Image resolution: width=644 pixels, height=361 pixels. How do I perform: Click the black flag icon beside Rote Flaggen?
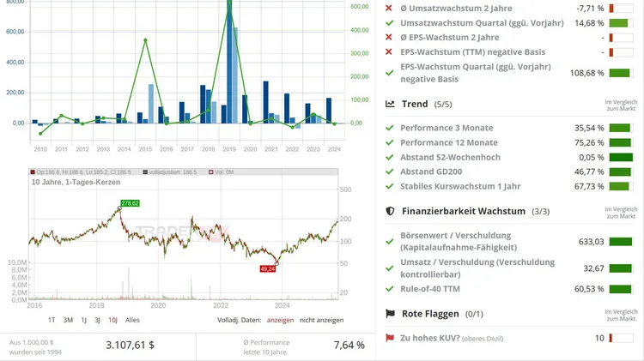pyautogui.click(x=390, y=314)
